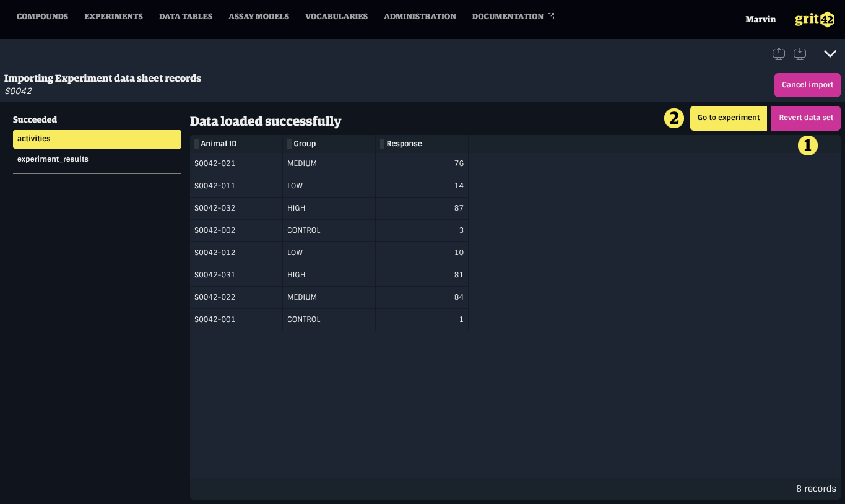The image size is (845, 504).
Task: Click the HIGH cell in row S0042-031
Action: pos(329,275)
